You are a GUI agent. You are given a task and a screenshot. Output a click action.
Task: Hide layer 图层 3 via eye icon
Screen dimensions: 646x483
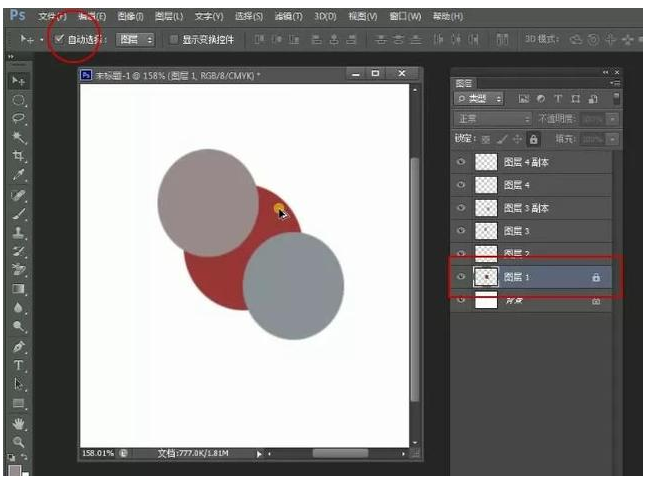pos(461,230)
